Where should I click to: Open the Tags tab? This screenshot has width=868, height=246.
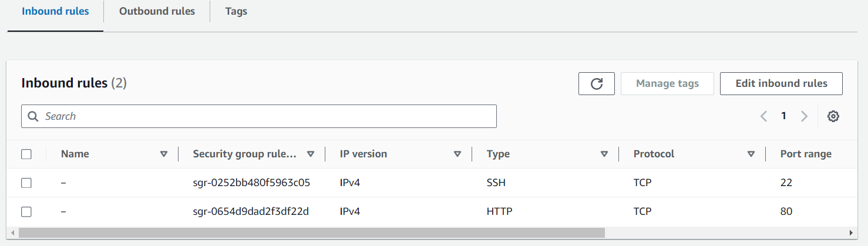(236, 12)
